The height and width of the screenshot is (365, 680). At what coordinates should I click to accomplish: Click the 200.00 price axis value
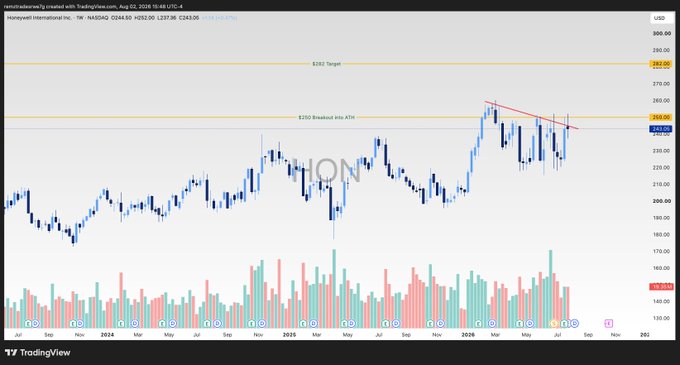[x=662, y=201]
